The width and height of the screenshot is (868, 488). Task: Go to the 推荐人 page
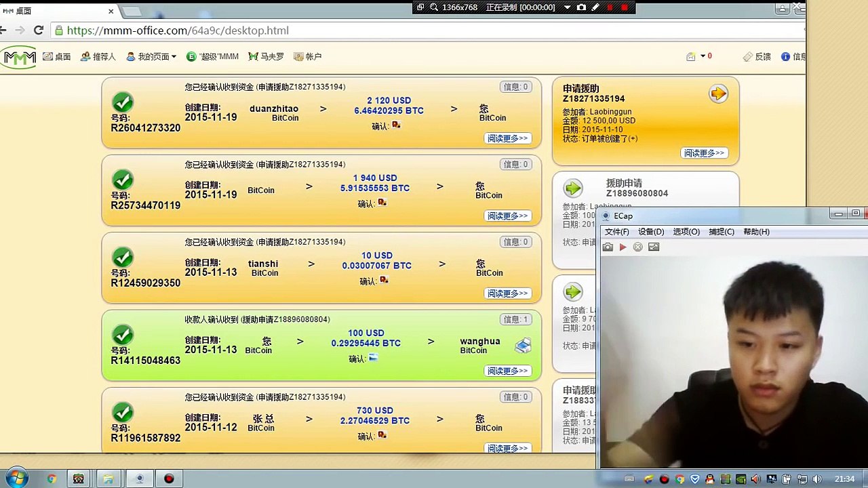(x=98, y=57)
